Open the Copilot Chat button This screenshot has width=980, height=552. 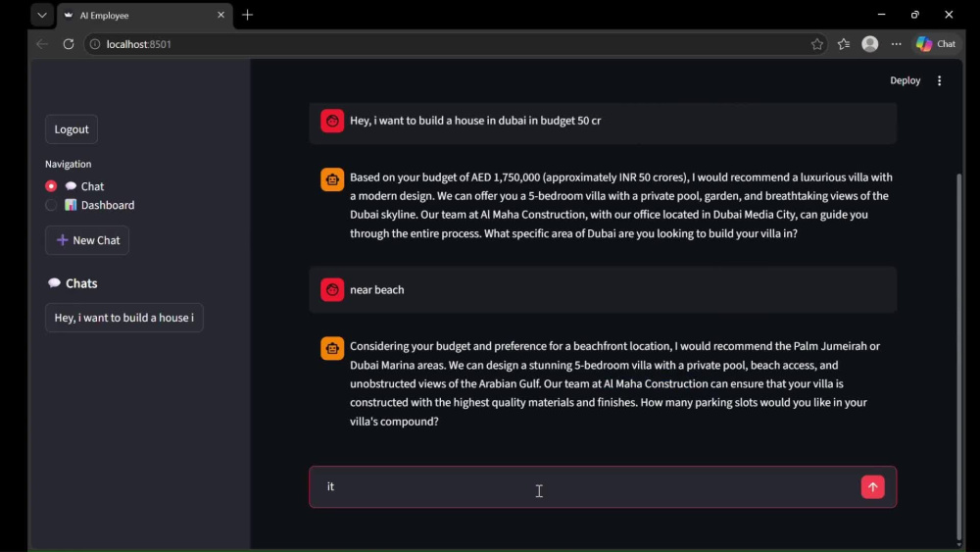(936, 44)
